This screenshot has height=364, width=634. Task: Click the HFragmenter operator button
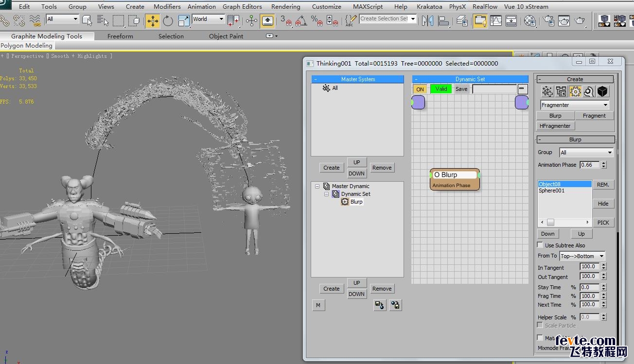[555, 126]
